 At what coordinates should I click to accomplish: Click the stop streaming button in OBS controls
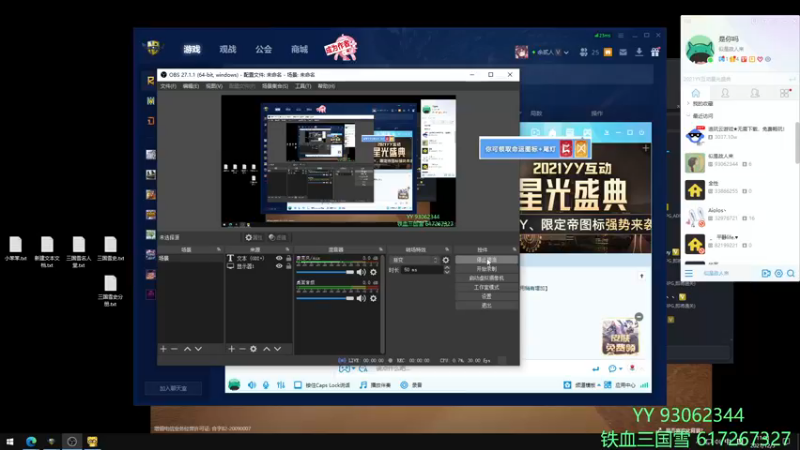[487, 260]
